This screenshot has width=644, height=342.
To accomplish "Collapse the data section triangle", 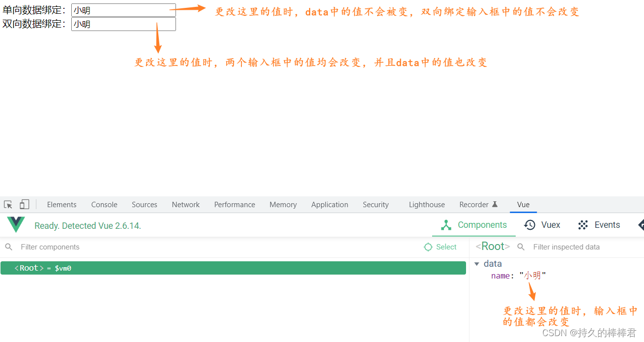I will (477, 264).
